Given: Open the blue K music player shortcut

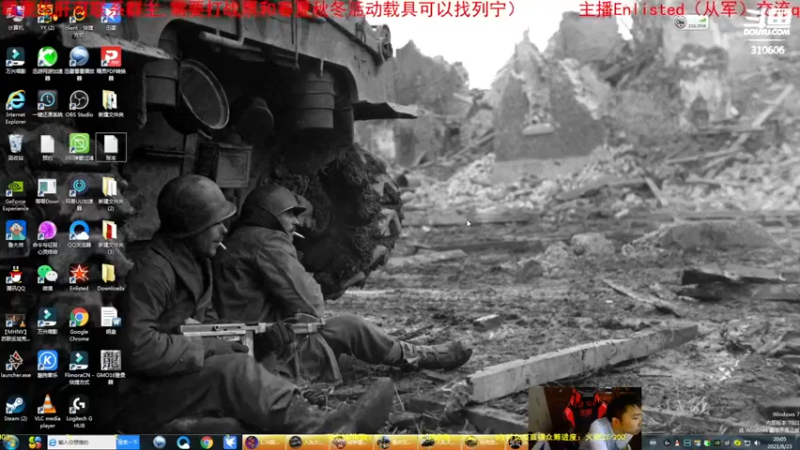Looking at the screenshot, I should point(47,364).
